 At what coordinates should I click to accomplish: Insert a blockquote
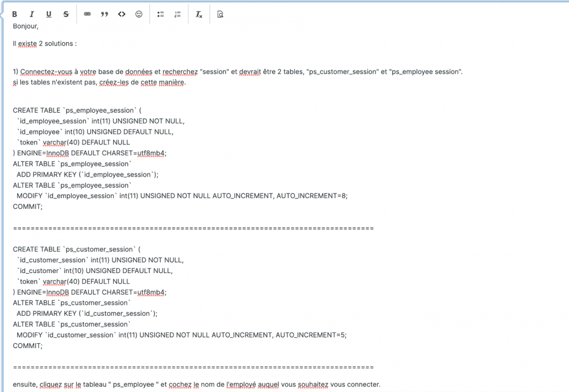(105, 14)
